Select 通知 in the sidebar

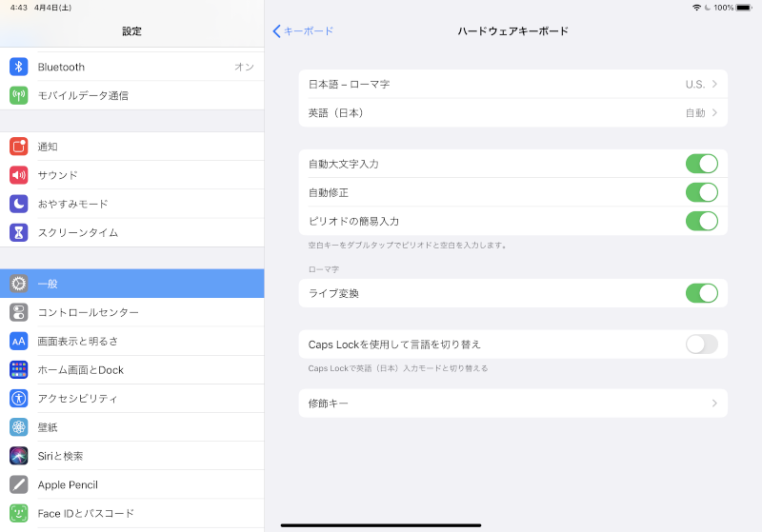131,147
